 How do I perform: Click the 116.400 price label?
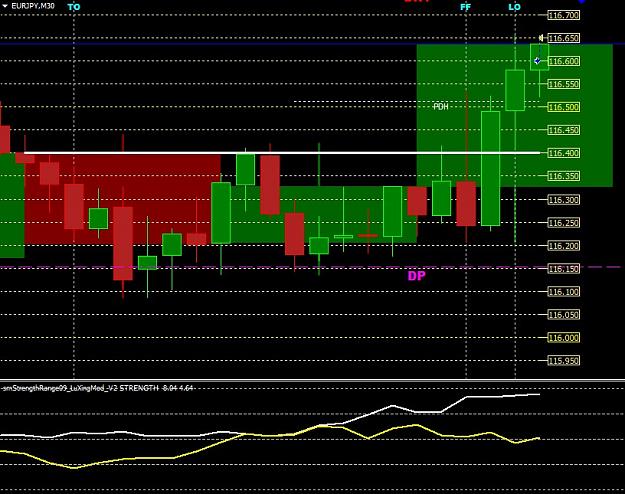564,153
